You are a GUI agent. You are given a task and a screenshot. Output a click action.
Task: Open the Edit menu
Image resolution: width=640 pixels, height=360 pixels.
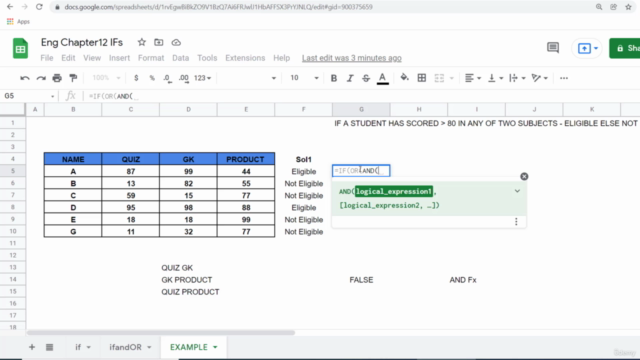click(68, 58)
